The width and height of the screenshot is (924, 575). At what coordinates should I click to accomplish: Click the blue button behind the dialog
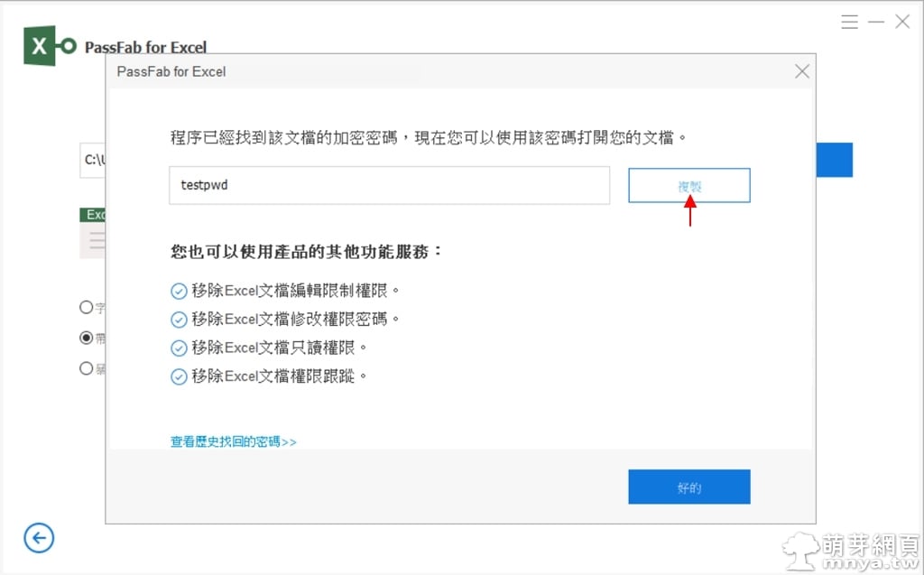tap(835, 160)
